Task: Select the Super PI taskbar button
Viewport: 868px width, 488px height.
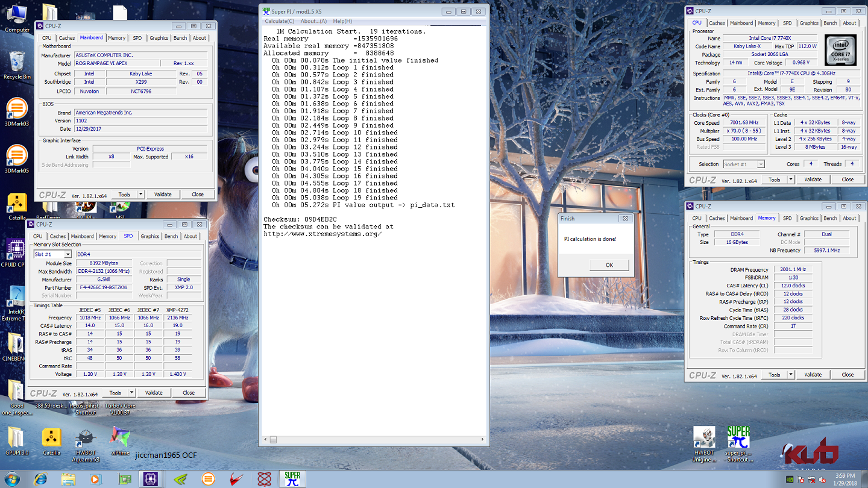Action: (292, 480)
